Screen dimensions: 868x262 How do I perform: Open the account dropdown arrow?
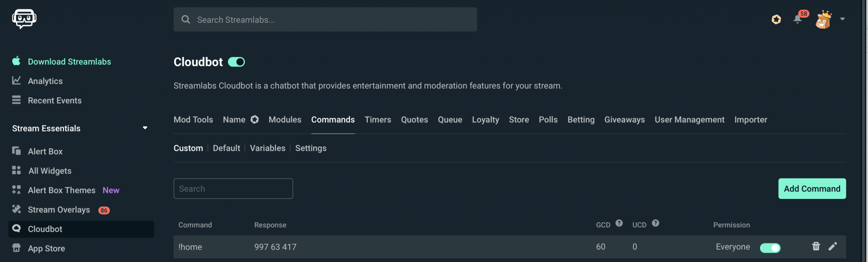(x=843, y=19)
